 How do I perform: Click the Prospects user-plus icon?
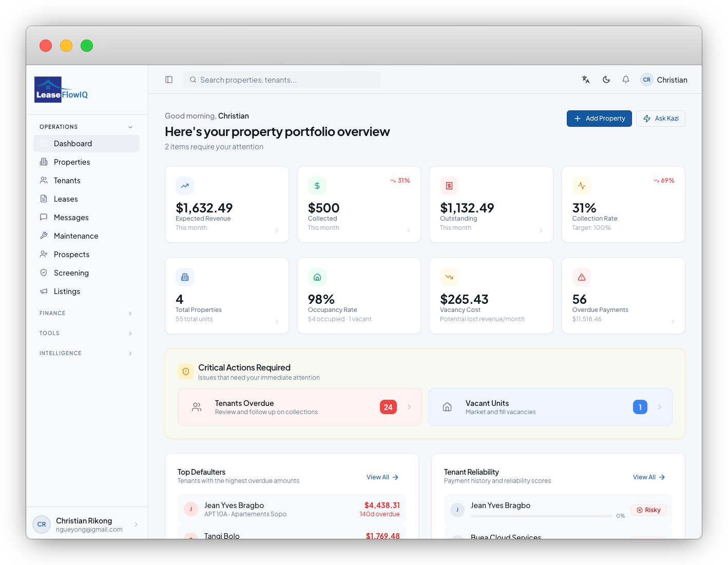coord(44,254)
